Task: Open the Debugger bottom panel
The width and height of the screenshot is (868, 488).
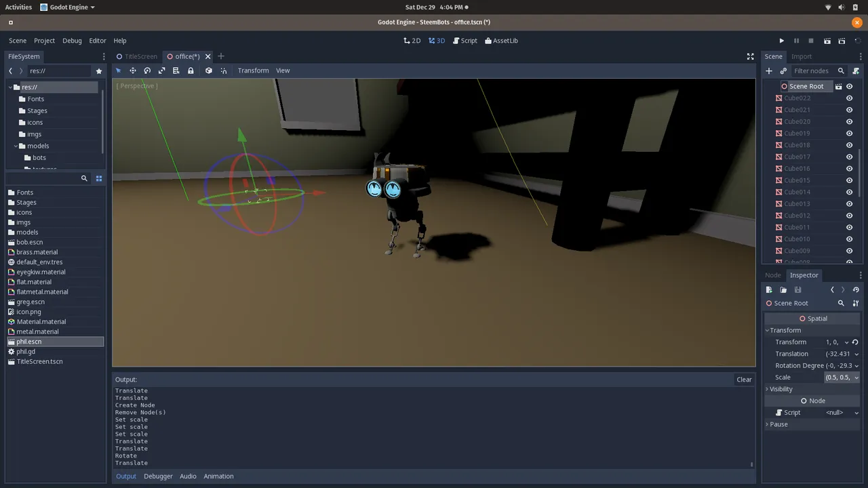Action: (x=158, y=476)
